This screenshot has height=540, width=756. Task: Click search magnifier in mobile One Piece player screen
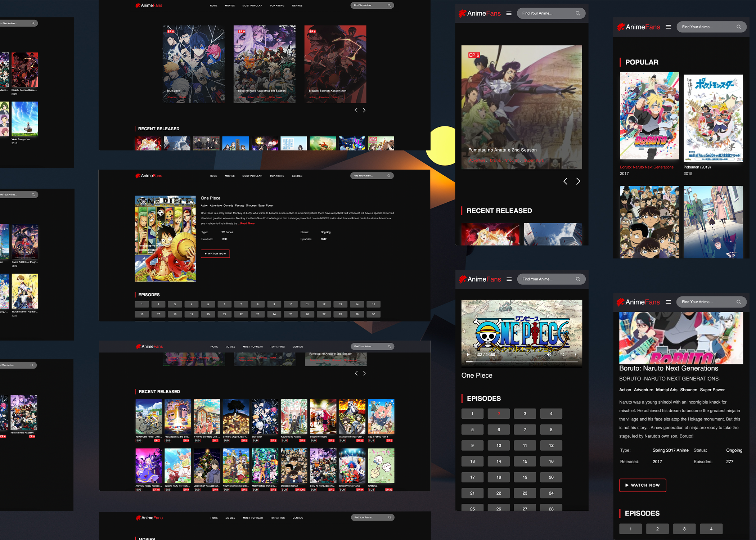click(578, 279)
